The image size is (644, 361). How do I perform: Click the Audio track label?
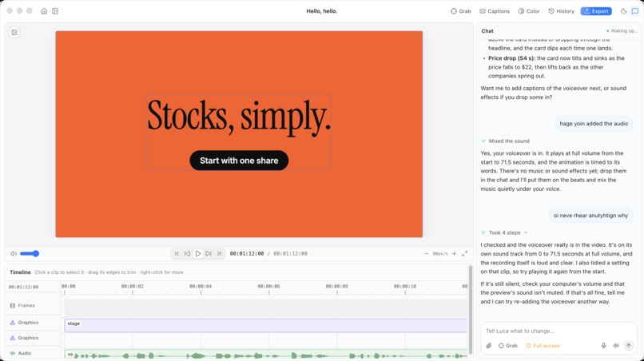pos(24,353)
